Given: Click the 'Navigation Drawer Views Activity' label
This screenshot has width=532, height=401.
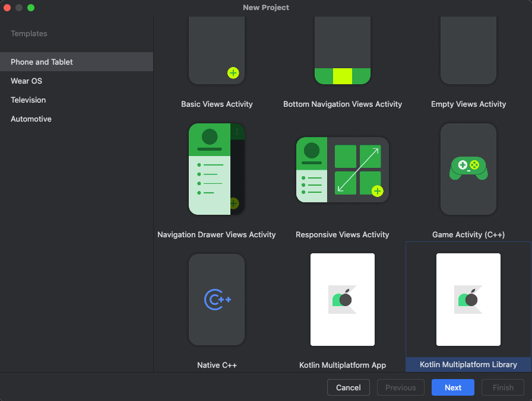Looking at the screenshot, I should coord(217,234).
